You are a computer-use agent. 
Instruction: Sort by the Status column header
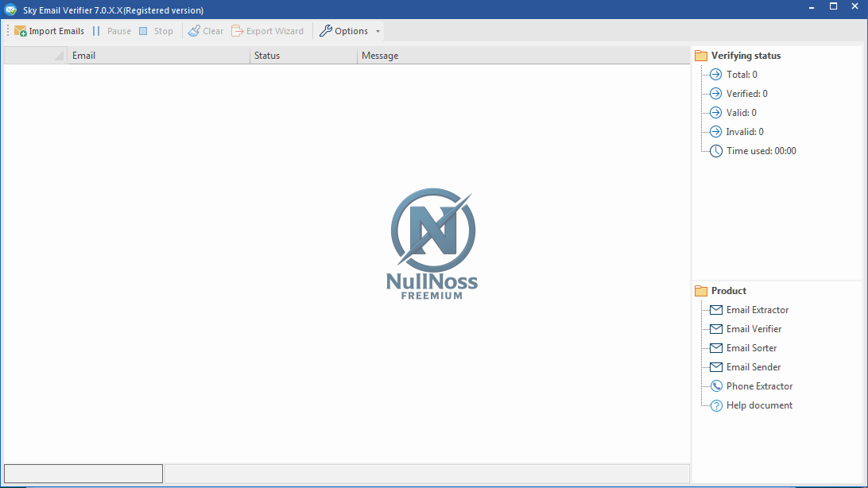(303, 56)
